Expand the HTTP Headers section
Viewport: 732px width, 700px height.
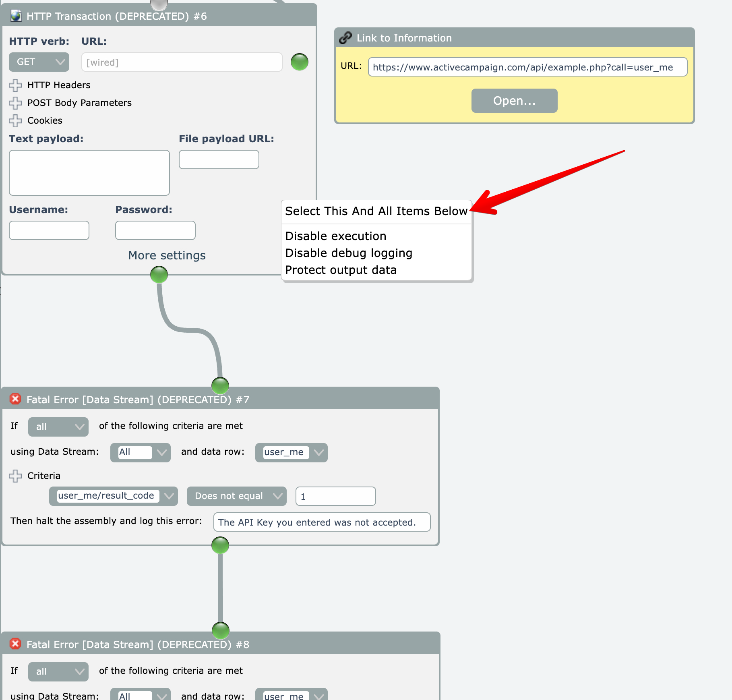(15, 85)
